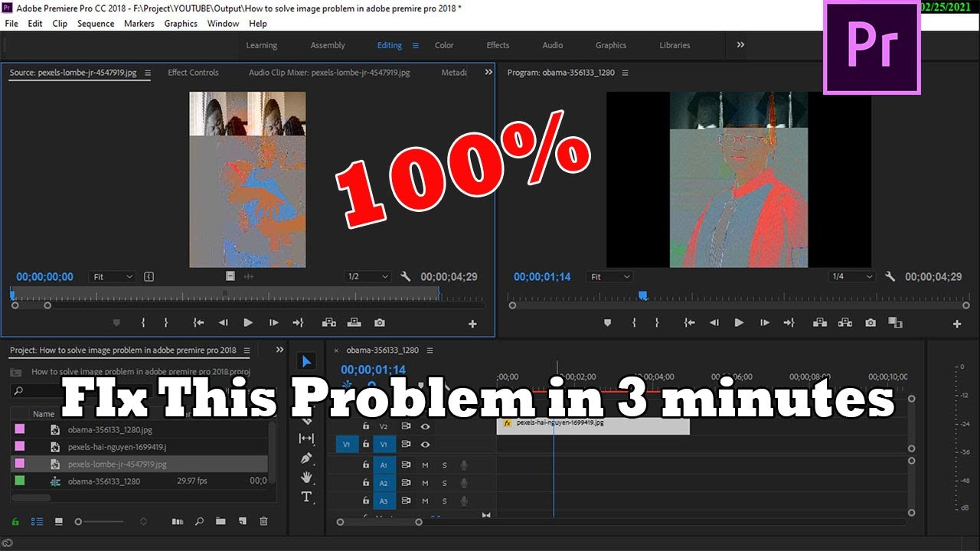Open Source monitor 1/2 resolution dropdown

pos(367,277)
